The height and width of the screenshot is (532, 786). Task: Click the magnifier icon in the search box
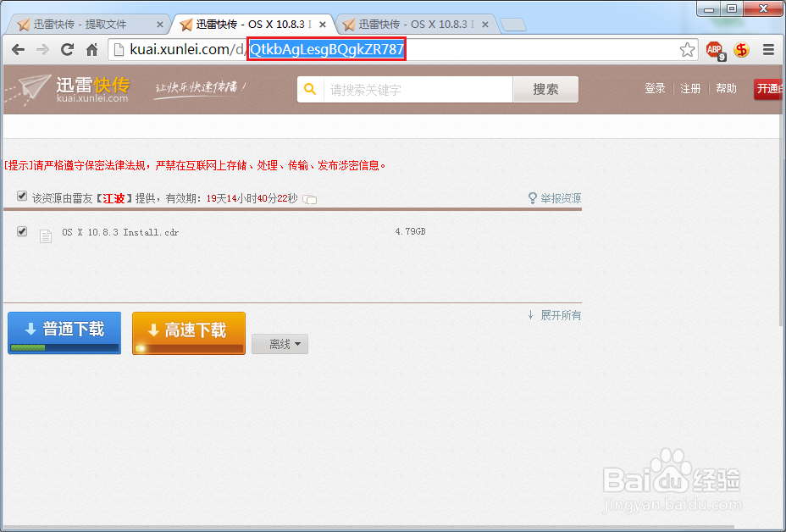[310, 89]
